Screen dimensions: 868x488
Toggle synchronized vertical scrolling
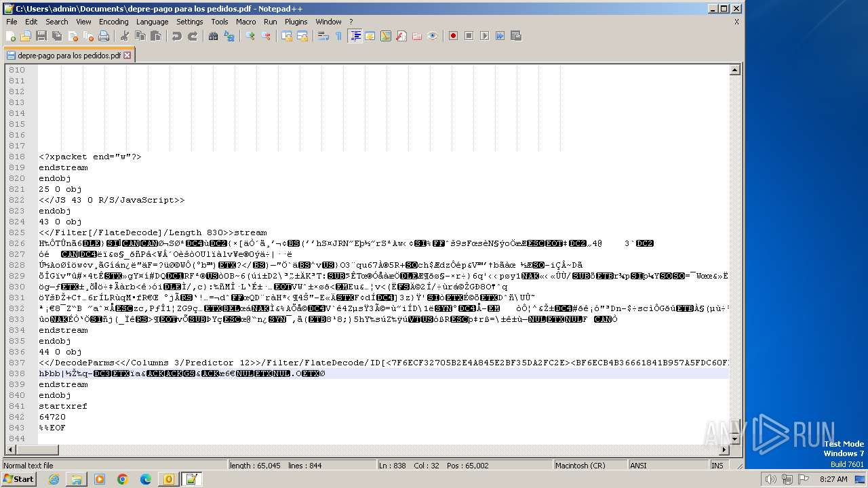click(287, 36)
